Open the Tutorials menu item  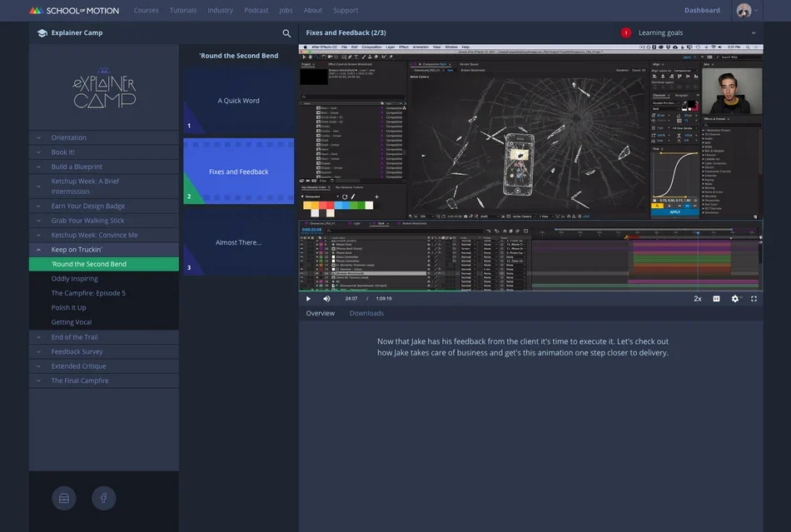(183, 10)
